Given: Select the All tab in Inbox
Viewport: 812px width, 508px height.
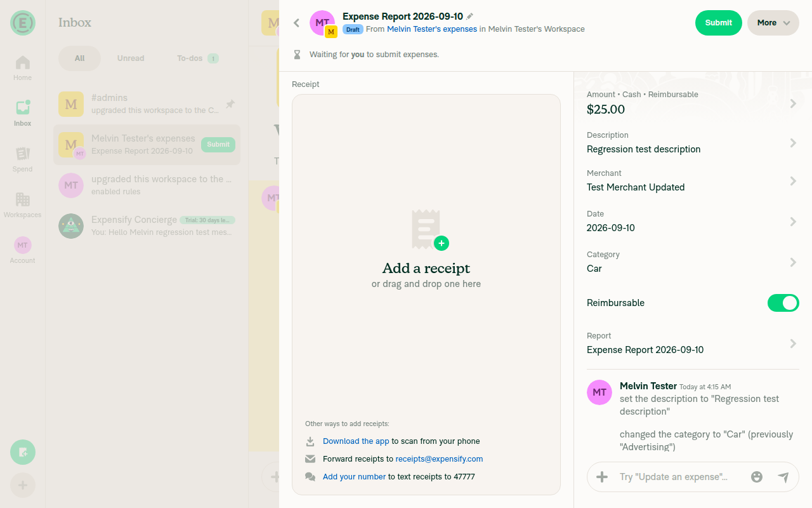Looking at the screenshot, I should pyautogui.click(x=79, y=58).
